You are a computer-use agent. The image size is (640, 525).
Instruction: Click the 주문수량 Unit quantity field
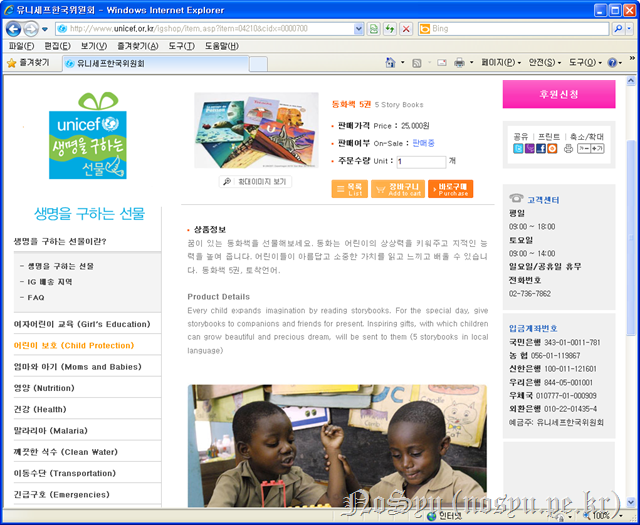pyautogui.click(x=420, y=161)
